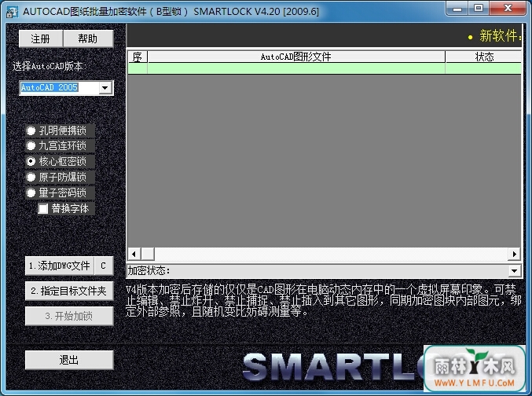532x396 pixels.
Task: Click the 状态 column header
Action: coord(483,57)
